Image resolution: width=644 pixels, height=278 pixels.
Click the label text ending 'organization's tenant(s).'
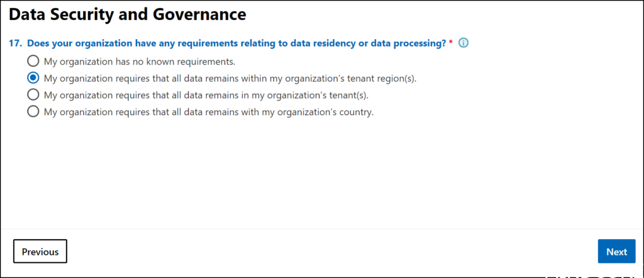[x=206, y=96]
